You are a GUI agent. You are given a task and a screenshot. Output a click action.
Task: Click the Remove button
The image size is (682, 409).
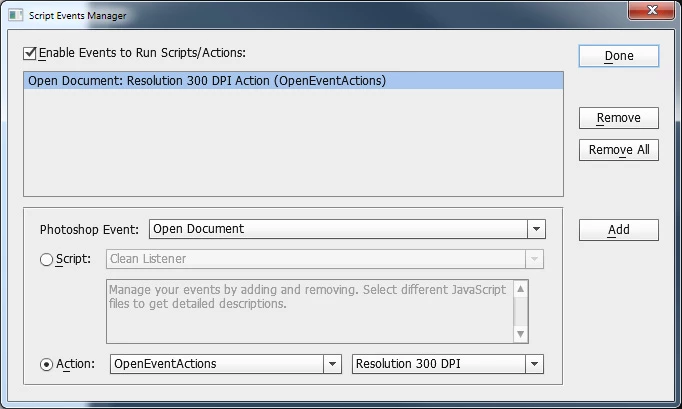pos(618,118)
